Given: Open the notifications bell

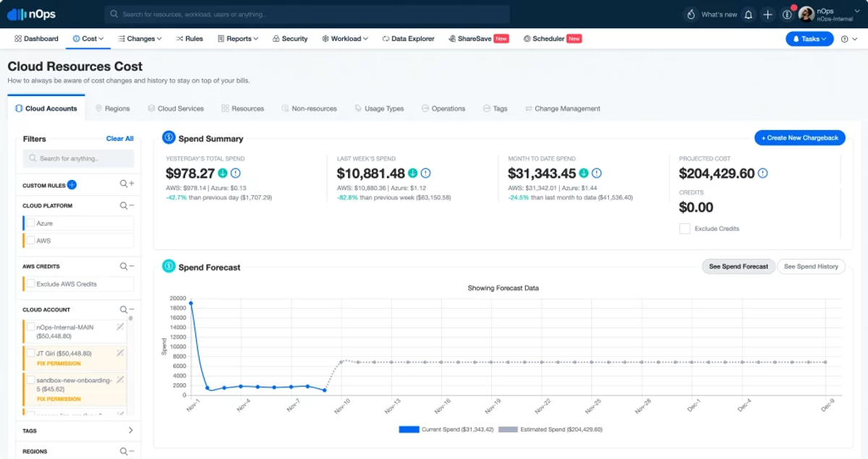Looking at the screenshot, I should point(749,14).
